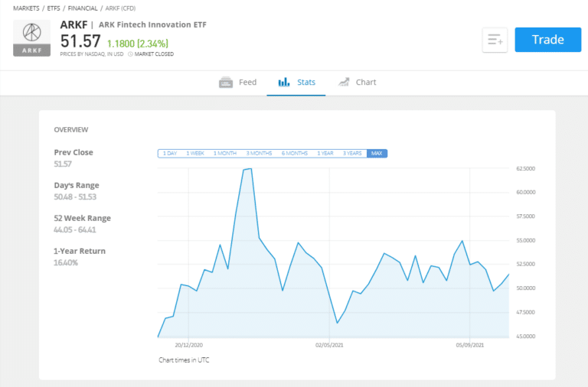
Task: Click the OVERVIEW heading
Action: coord(71,129)
